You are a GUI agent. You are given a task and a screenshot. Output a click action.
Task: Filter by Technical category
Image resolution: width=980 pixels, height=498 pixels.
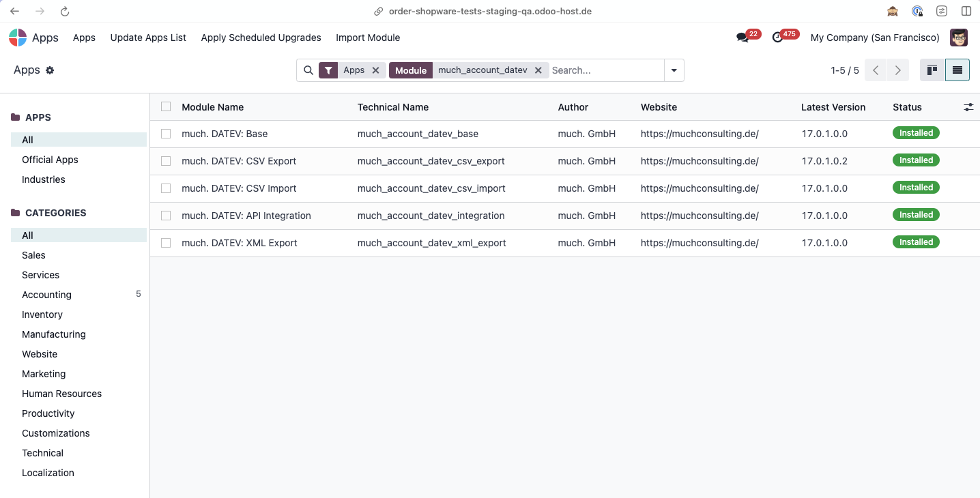78,453
